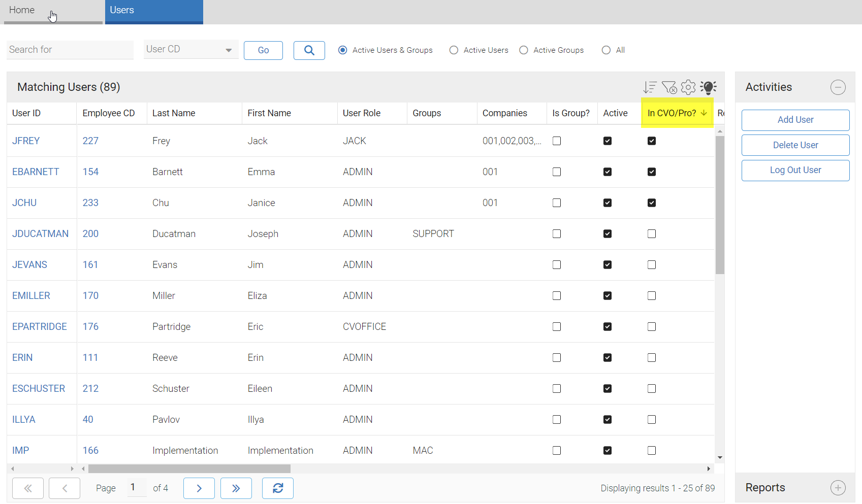
Task: Sort by User Role column header
Action: [372, 113]
